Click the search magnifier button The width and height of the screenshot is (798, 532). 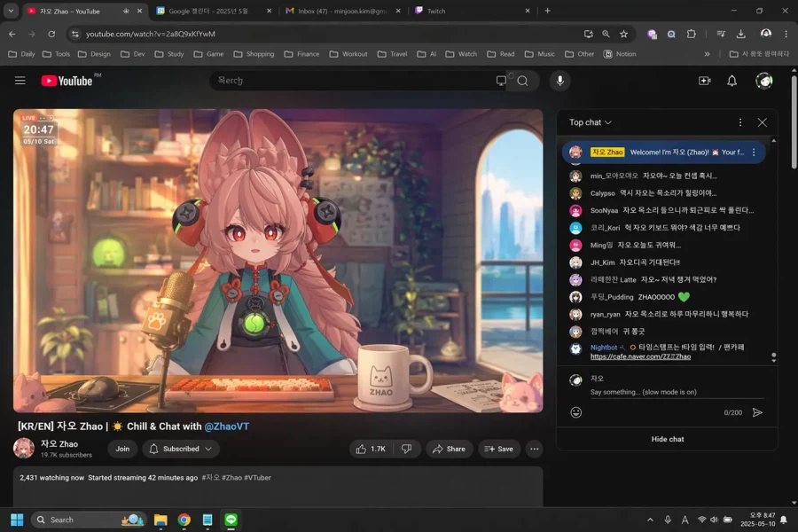[x=523, y=81]
